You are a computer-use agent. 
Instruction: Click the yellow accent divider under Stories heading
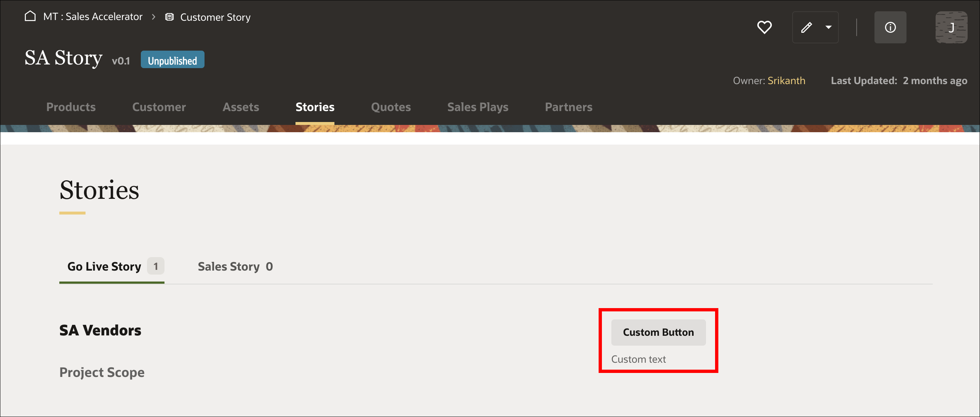tap(72, 212)
